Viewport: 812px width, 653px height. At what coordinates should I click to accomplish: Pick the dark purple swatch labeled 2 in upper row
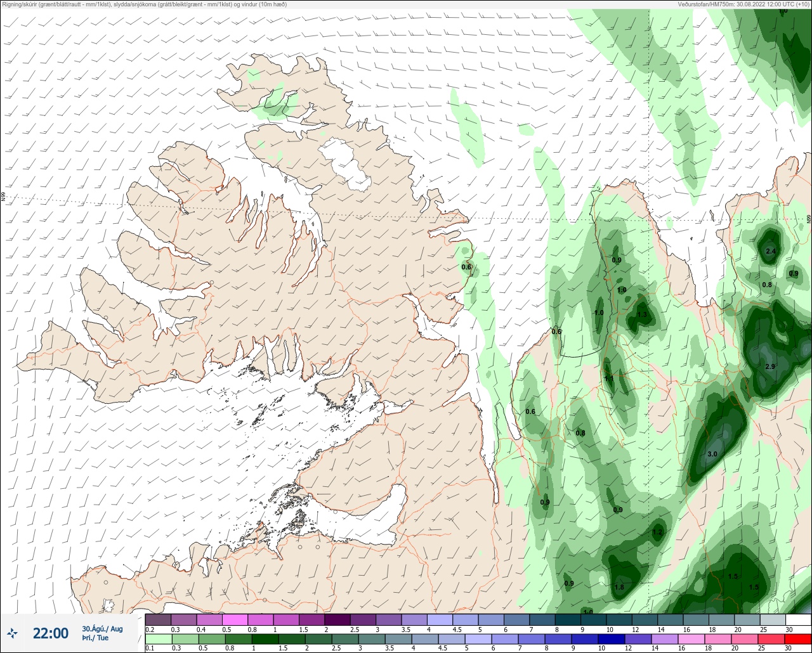coord(337,619)
